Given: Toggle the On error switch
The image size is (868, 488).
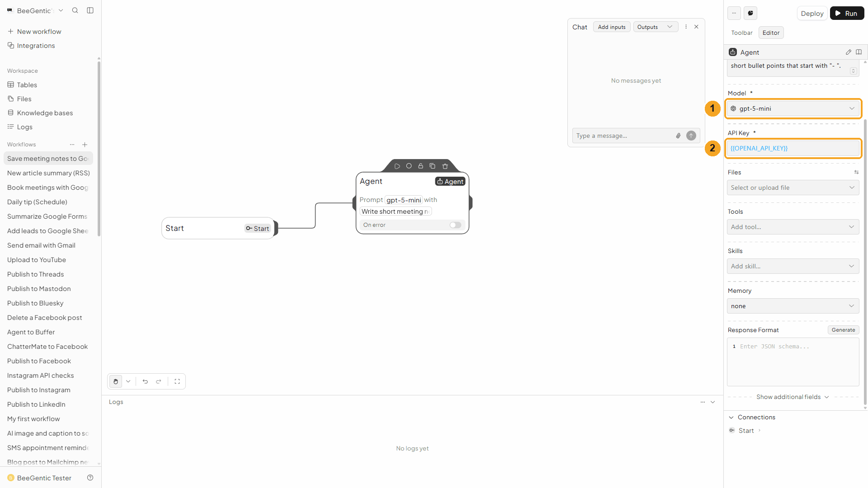Looking at the screenshot, I should click(x=455, y=225).
